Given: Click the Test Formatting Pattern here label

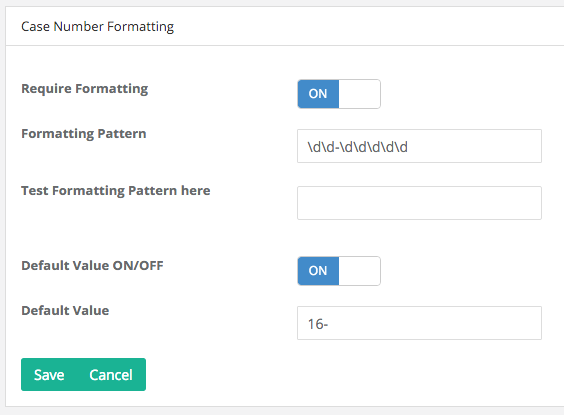Looking at the screenshot, I should (116, 191).
